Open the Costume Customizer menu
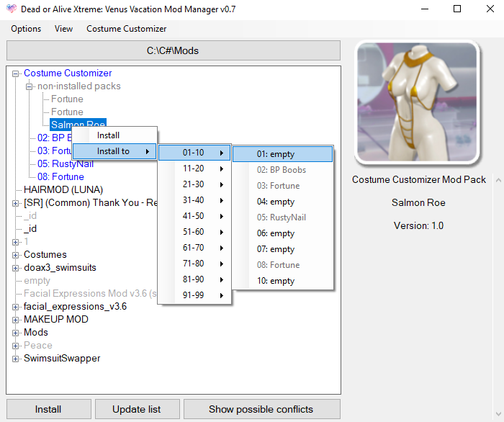504x422 pixels. click(x=126, y=29)
